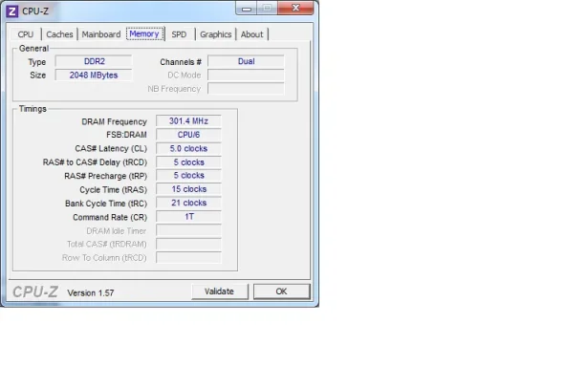Switch to the CPU tab

click(x=26, y=34)
